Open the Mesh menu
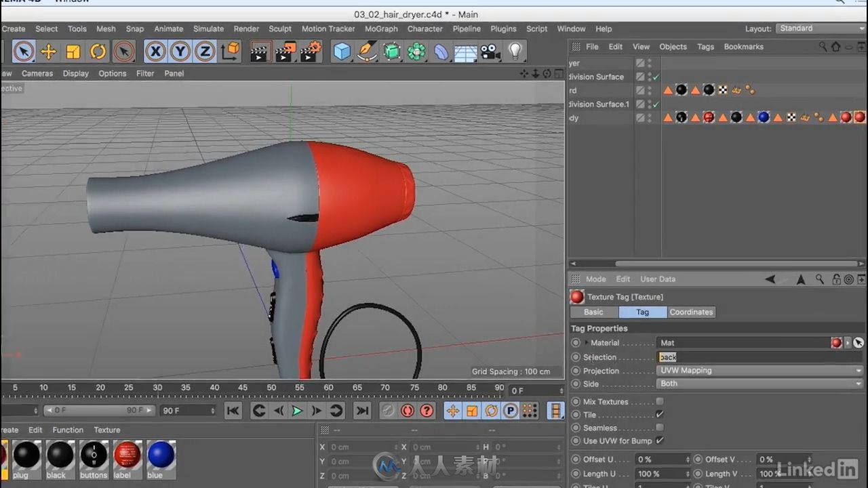The image size is (868, 488). 106,28
